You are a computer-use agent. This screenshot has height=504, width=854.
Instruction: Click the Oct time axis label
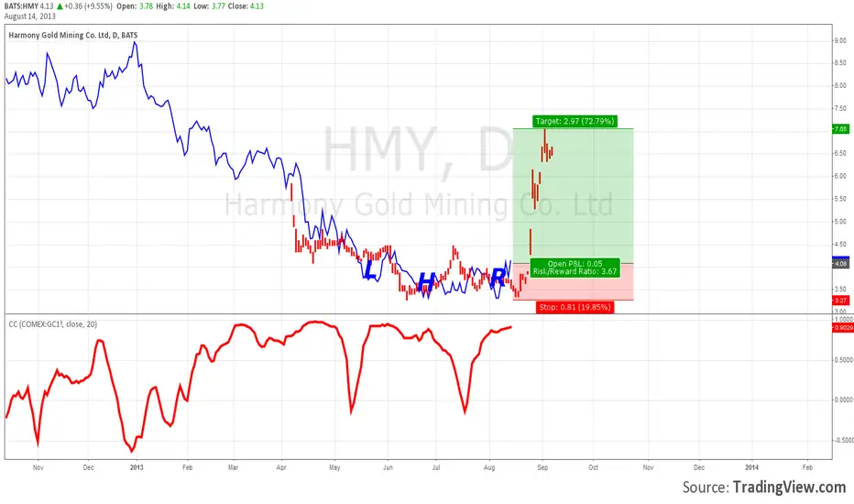593,467
